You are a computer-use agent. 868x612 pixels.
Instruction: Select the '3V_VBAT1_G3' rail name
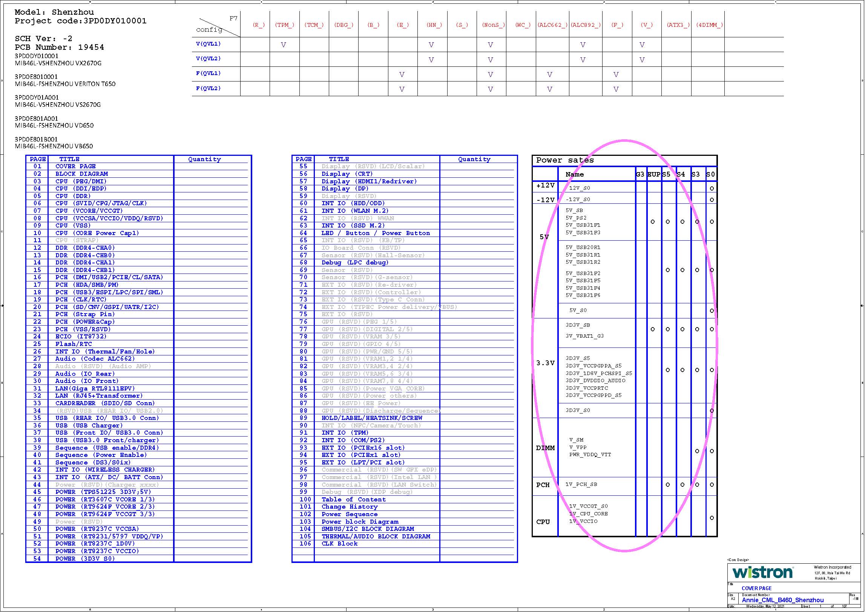[587, 337]
